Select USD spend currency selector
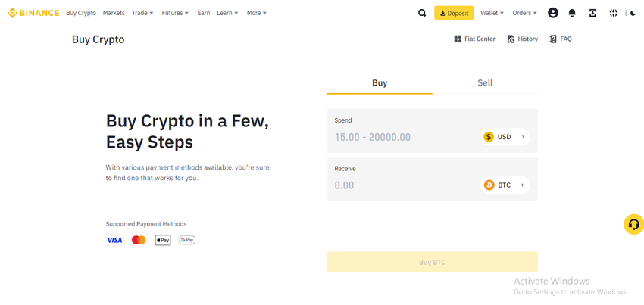Viewport: 644px width, 305px height. point(505,137)
